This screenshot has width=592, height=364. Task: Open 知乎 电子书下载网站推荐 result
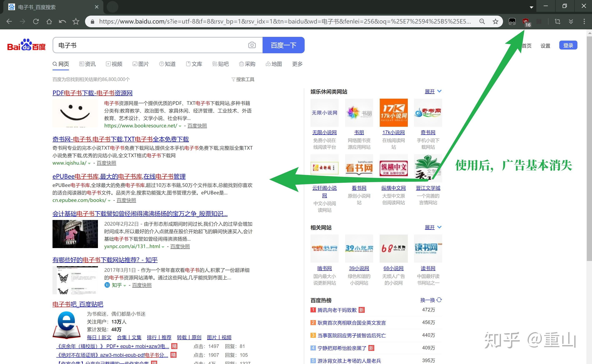(105, 260)
